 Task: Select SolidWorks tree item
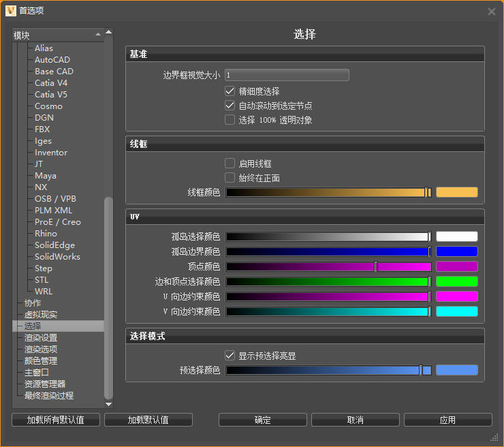click(x=57, y=257)
